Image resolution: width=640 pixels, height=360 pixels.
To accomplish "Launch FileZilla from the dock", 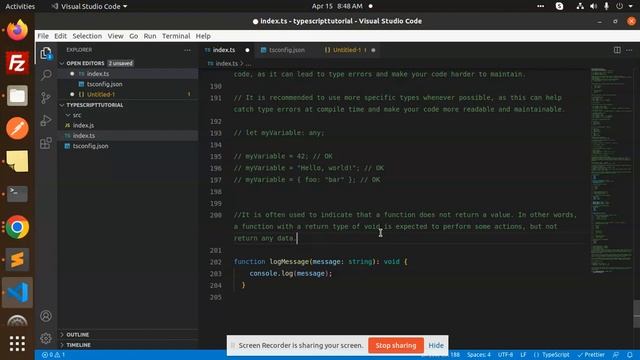I will pyautogui.click(x=17, y=63).
